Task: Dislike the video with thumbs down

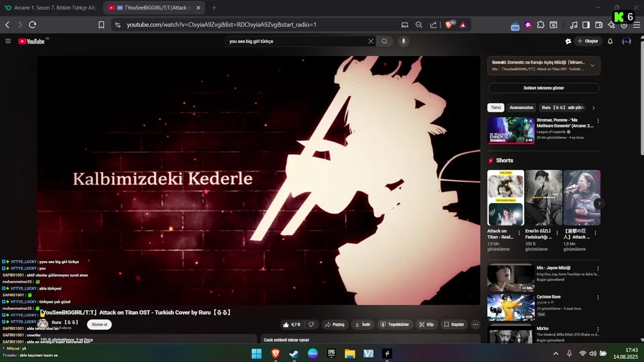Action: [x=311, y=325]
